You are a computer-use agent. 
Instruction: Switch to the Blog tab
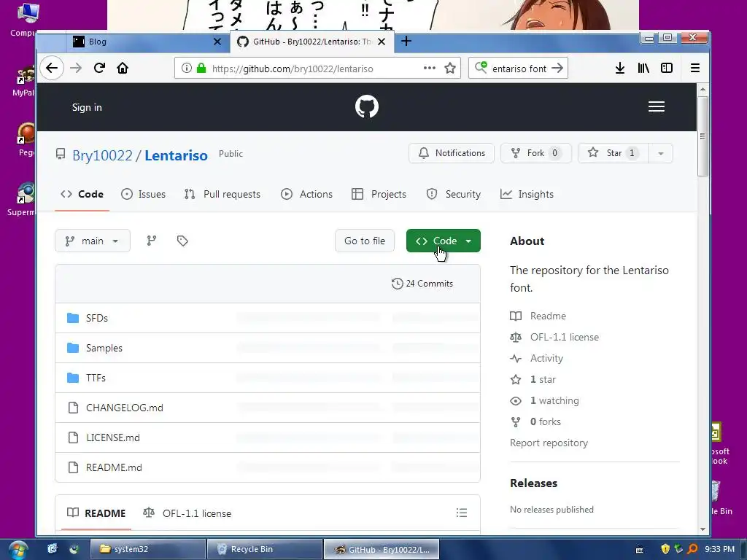pyautogui.click(x=147, y=42)
